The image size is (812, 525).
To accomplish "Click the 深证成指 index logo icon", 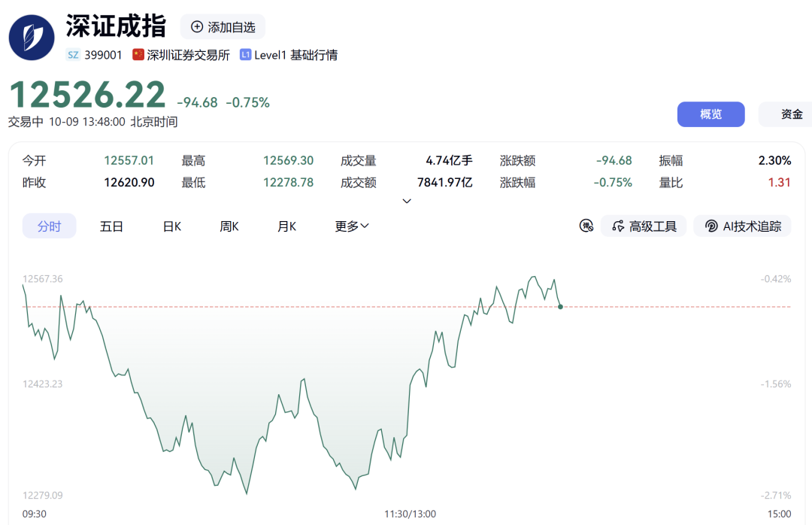I will click(32, 38).
